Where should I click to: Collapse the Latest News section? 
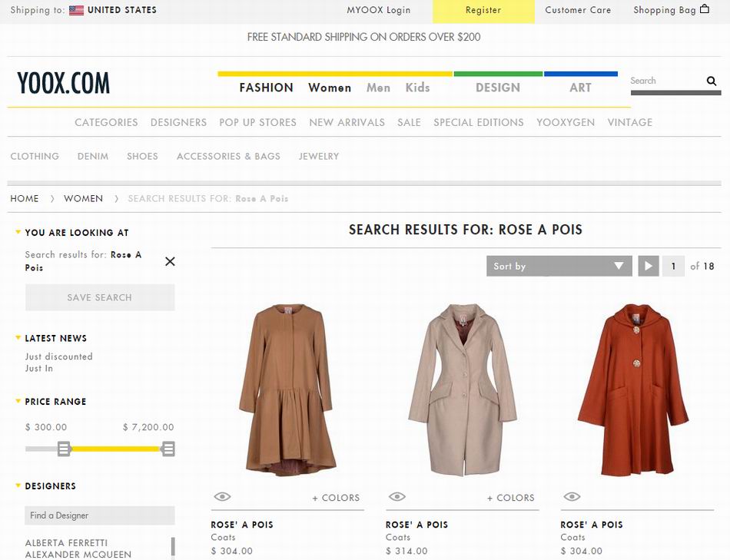click(x=18, y=337)
